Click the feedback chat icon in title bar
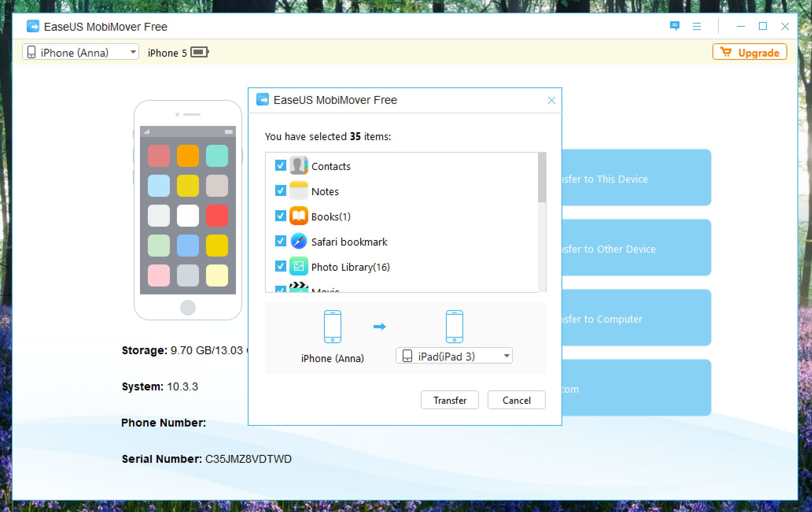The height and width of the screenshot is (512, 812). [x=674, y=26]
